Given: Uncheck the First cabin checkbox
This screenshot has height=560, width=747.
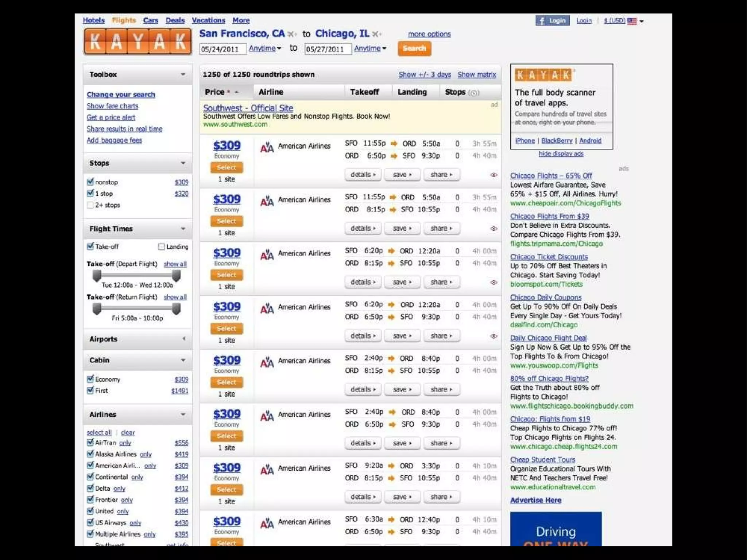Looking at the screenshot, I should [90, 390].
